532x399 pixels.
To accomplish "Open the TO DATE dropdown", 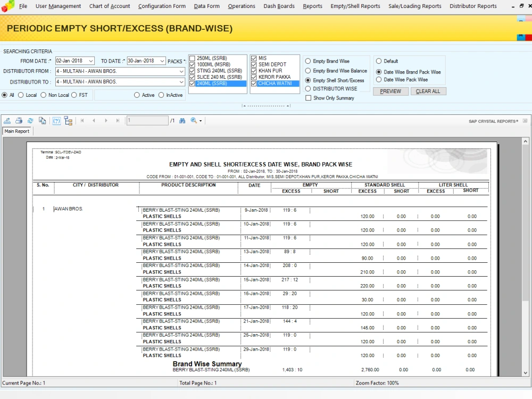I will pos(162,61).
